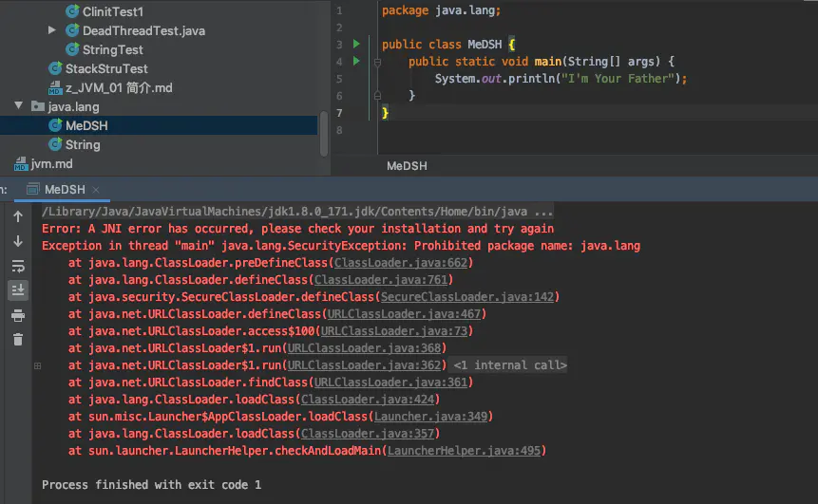This screenshot has height=504, width=818.
Task: Click line number 5 in the gutter
Action: (x=339, y=79)
